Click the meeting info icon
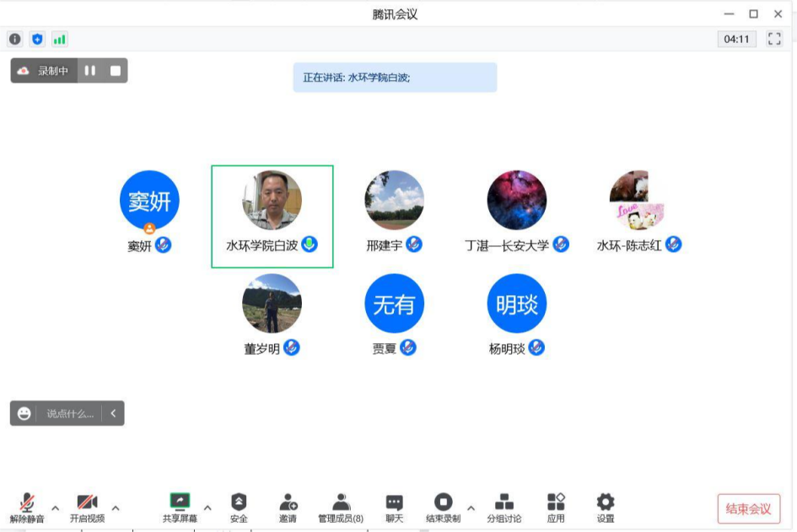The image size is (797, 532). click(x=14, y=39)
